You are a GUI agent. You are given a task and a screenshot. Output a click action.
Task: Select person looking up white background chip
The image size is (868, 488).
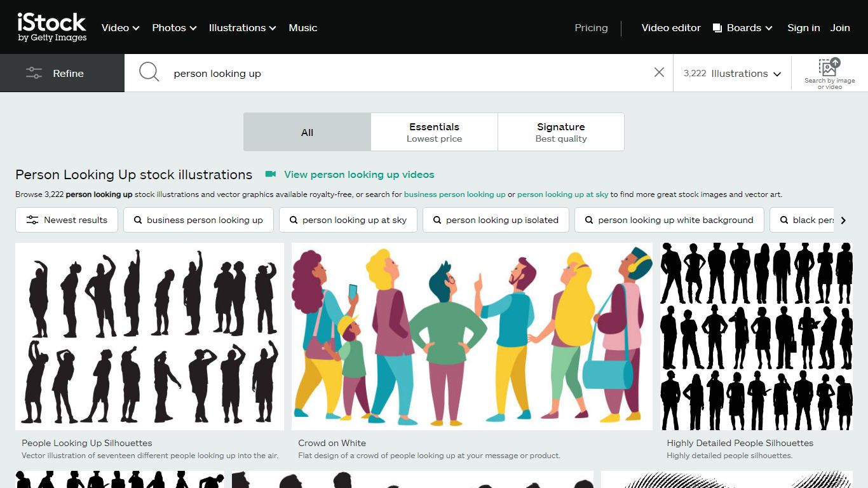point(669,220)
